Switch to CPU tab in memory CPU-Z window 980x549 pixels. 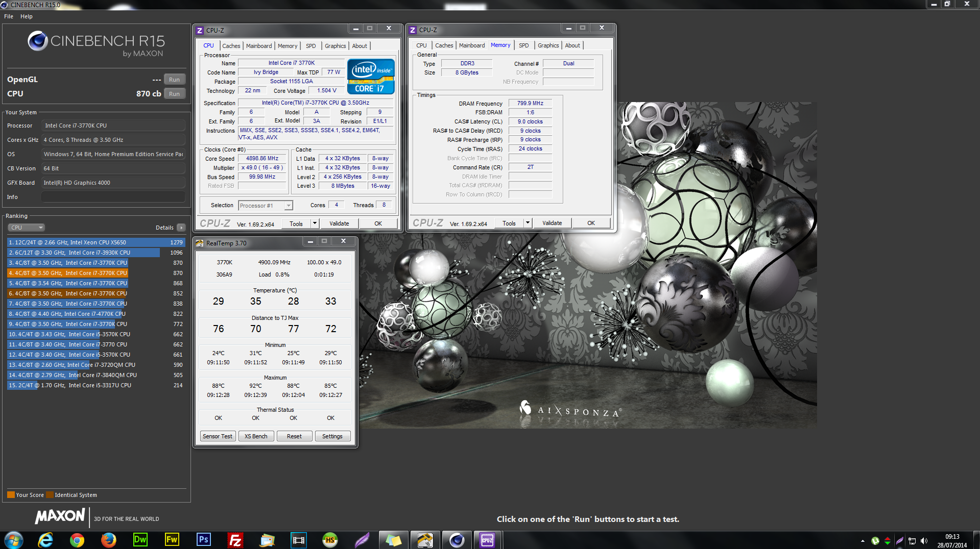tap(421, 45)
